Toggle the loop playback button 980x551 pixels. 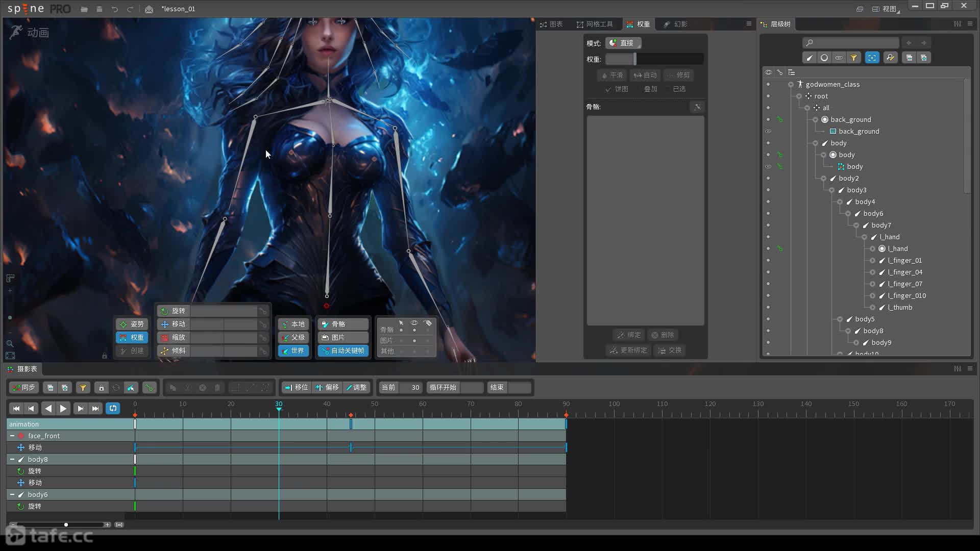113,408
